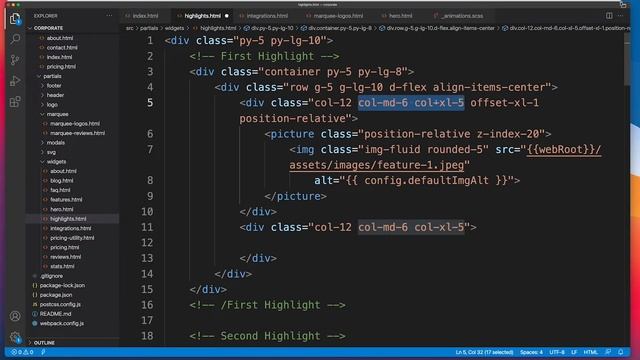This screenshot has width=640, height=360.
Task: Click line number 16 in the gutter
Action: pyautogui.click(x=147, y=305)
